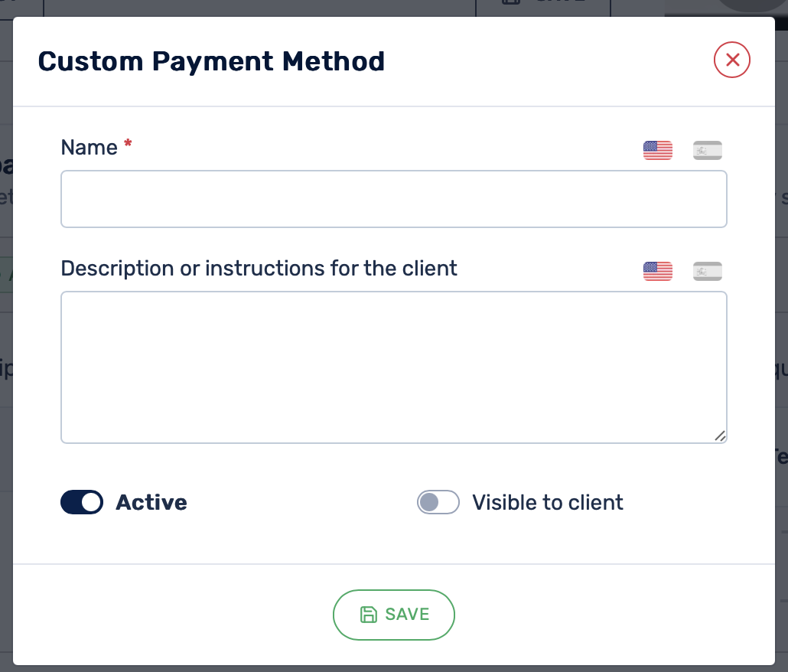Click the floppy disk icon in Save
The height and width of the screenshot is (672, 788).
(x=368, y=614)
